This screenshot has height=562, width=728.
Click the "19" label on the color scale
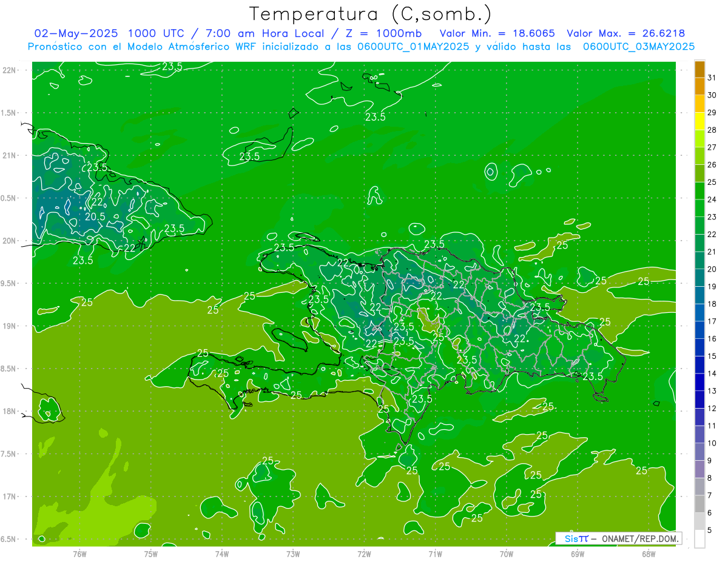point(712,287)
